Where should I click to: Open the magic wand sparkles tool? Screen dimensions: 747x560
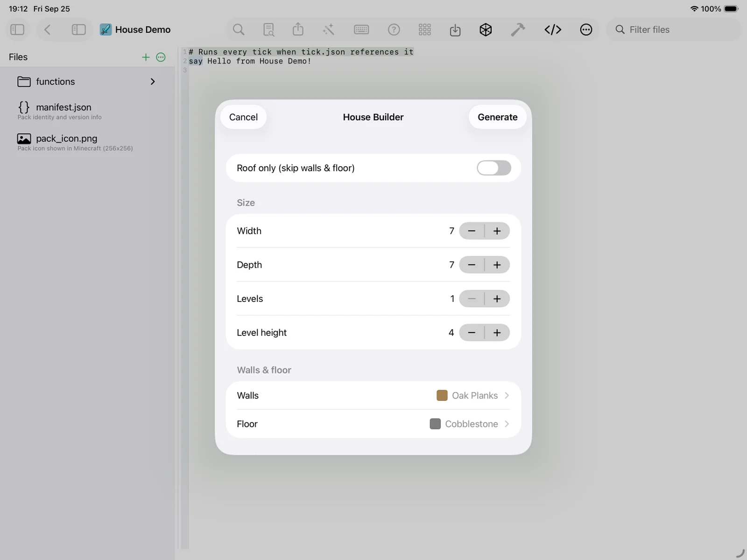tap(329, 29)
